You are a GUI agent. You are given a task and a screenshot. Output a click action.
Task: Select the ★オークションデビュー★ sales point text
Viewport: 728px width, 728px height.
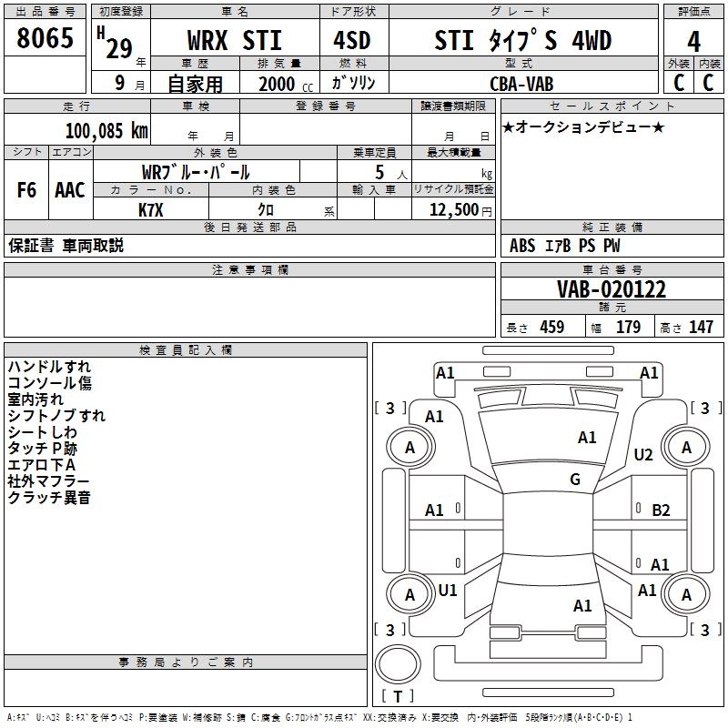pyautogui.click(x=583, y=126)
